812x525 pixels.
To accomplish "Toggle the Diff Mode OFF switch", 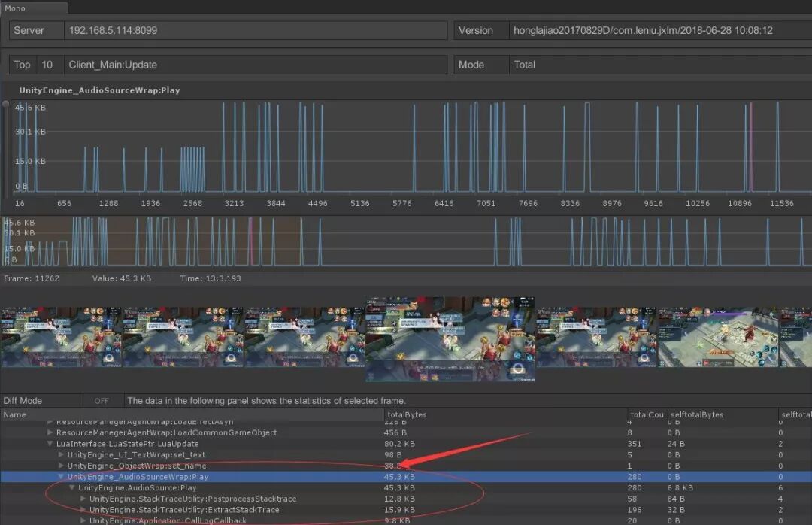I will (x=102, y=401).
